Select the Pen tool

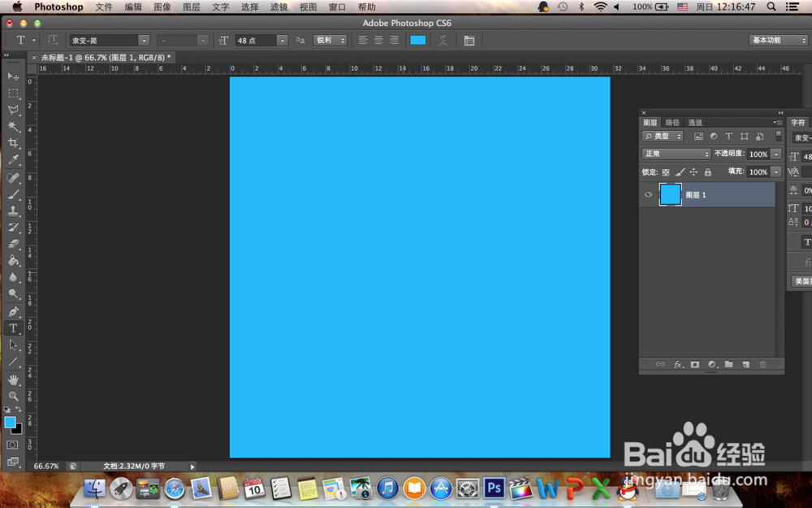click(14, 311)
